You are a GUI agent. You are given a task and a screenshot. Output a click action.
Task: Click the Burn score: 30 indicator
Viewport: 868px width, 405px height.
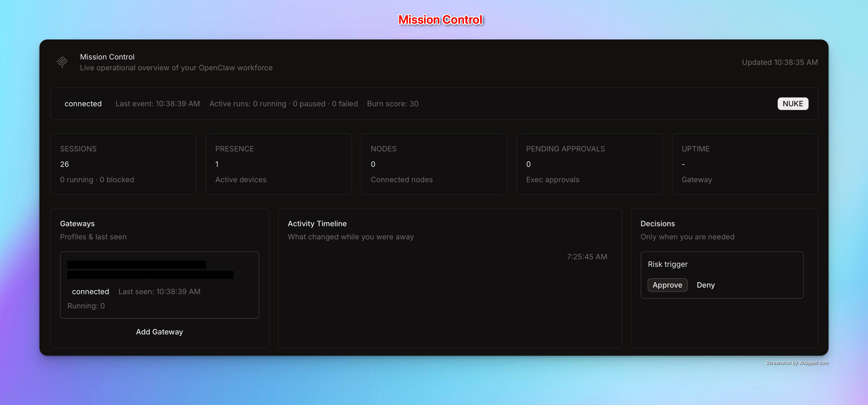(393, 104)
